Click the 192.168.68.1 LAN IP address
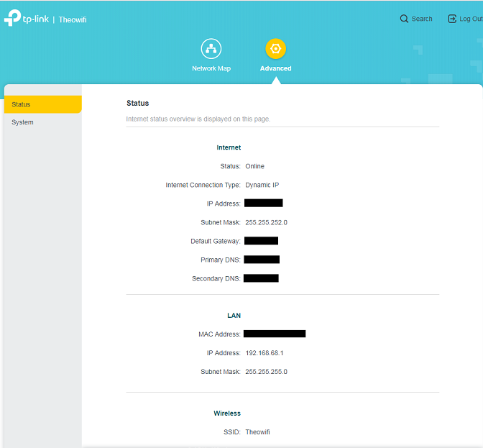This screenshot has height=448, width=483. pos(264,353)
